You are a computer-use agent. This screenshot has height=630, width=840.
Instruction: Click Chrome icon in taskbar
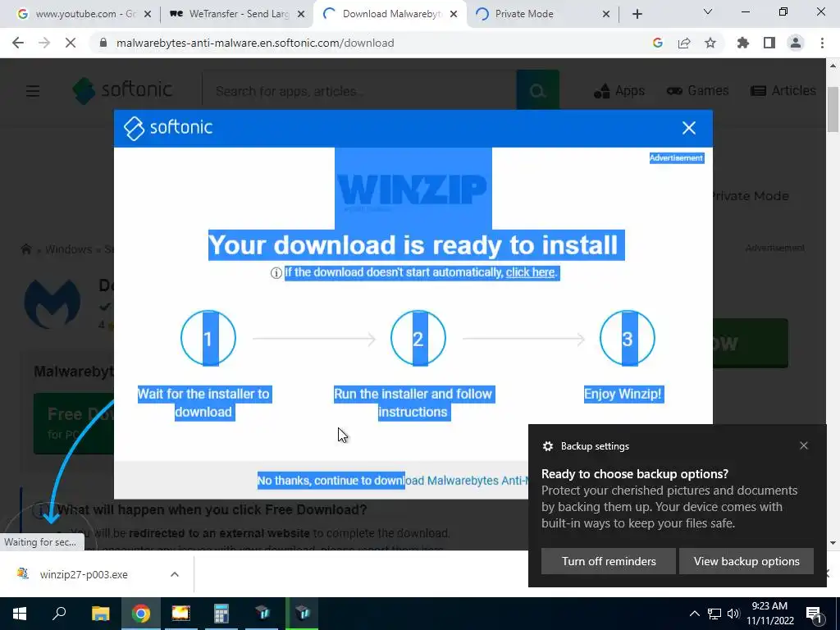click(141, 614)
